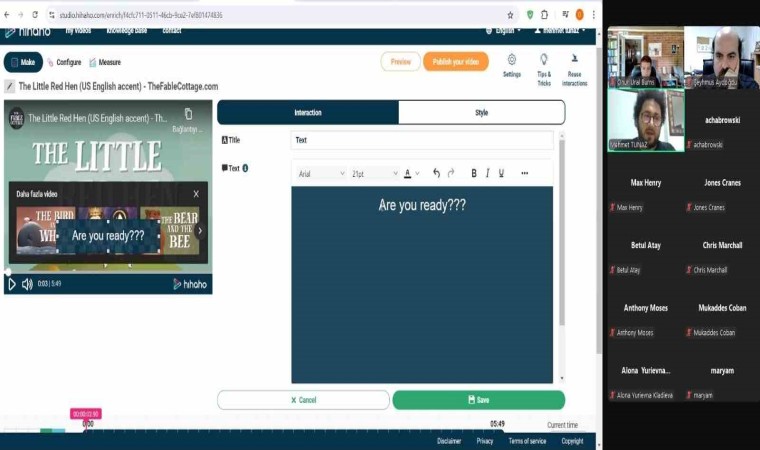
Task: Play the Little Red Hen video
Action: tap(12, 284)
